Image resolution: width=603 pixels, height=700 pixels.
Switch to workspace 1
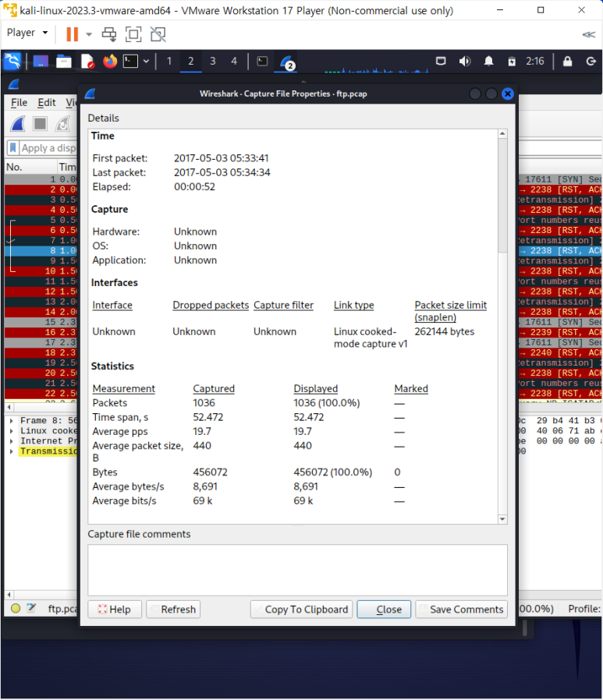pyautogui.click(x=168, y=61)
